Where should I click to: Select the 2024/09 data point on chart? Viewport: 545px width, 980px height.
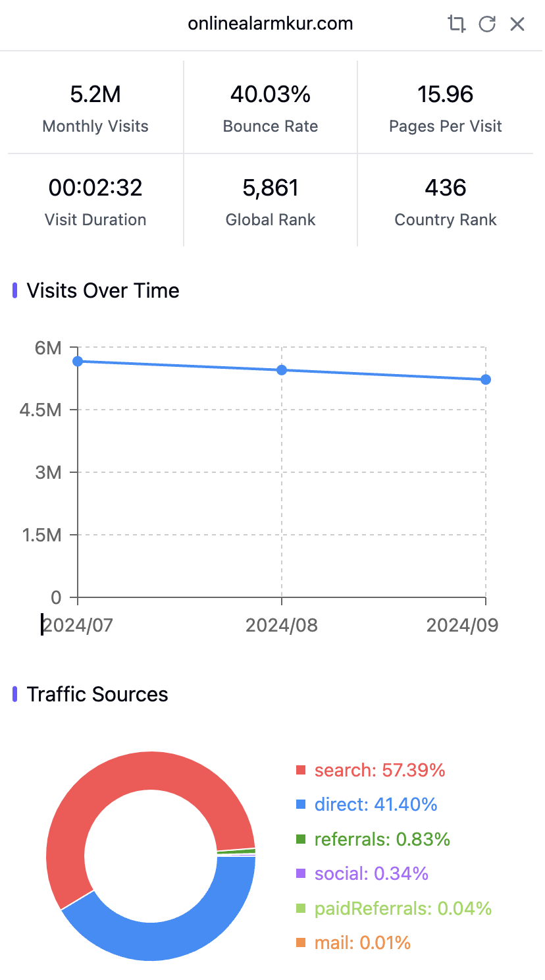click(486, 379)
